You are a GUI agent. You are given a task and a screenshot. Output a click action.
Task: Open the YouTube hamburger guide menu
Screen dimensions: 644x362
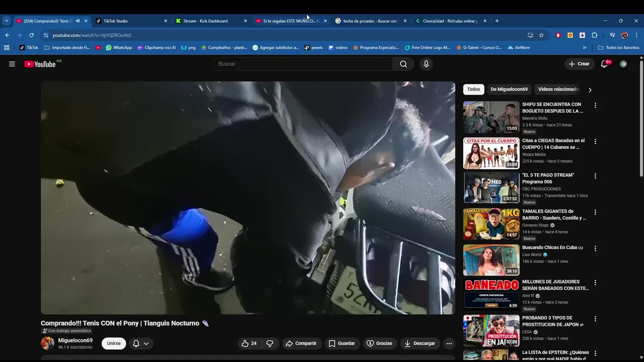12,64
